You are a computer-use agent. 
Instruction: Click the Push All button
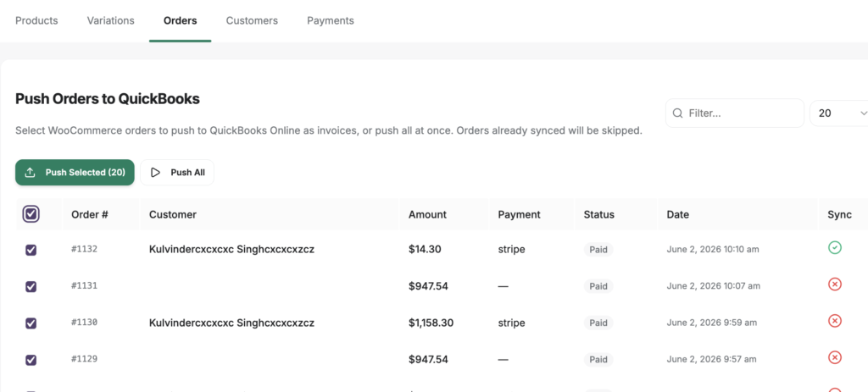[x=177, y=173]
